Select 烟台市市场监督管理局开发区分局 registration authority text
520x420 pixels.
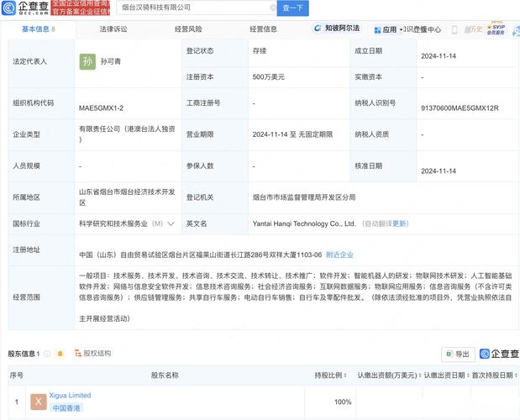point(304,197)
